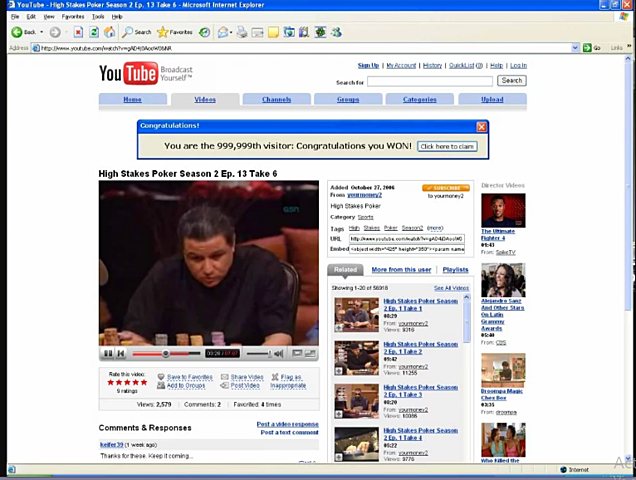
Task: Open the File menu
Action: tap(15, 17)
